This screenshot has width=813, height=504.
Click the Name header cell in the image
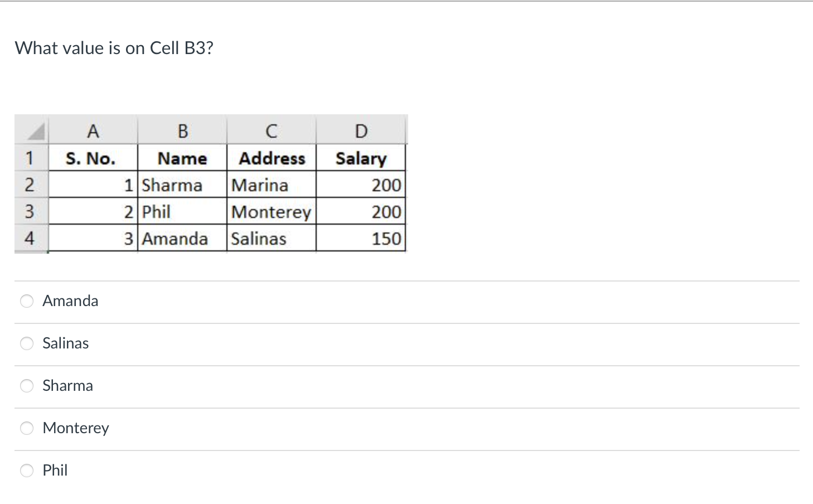[182, 158]
